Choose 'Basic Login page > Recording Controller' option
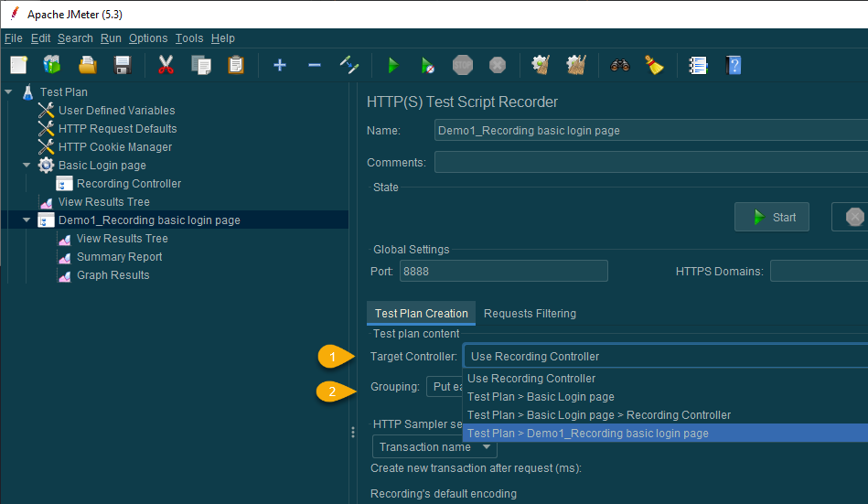This screenshot has height=504, width=868. point(665,415)
